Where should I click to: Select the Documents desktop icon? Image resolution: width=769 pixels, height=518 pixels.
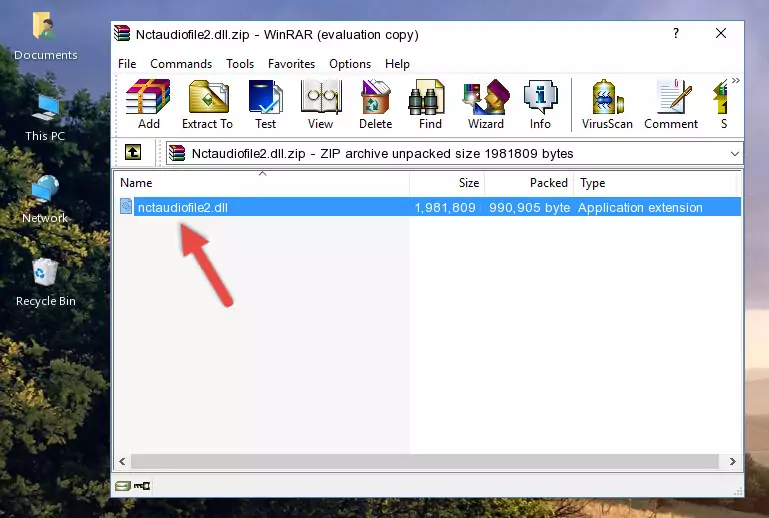(45, 36)
